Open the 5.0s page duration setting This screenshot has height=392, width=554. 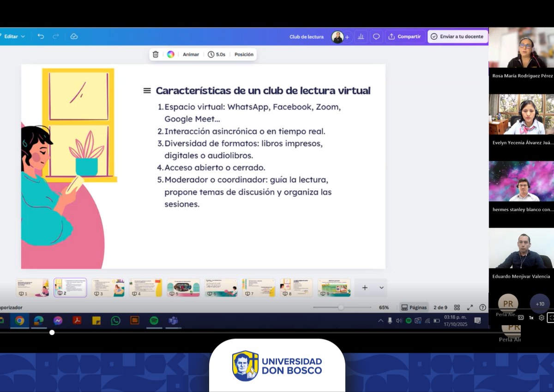(217, 54)
